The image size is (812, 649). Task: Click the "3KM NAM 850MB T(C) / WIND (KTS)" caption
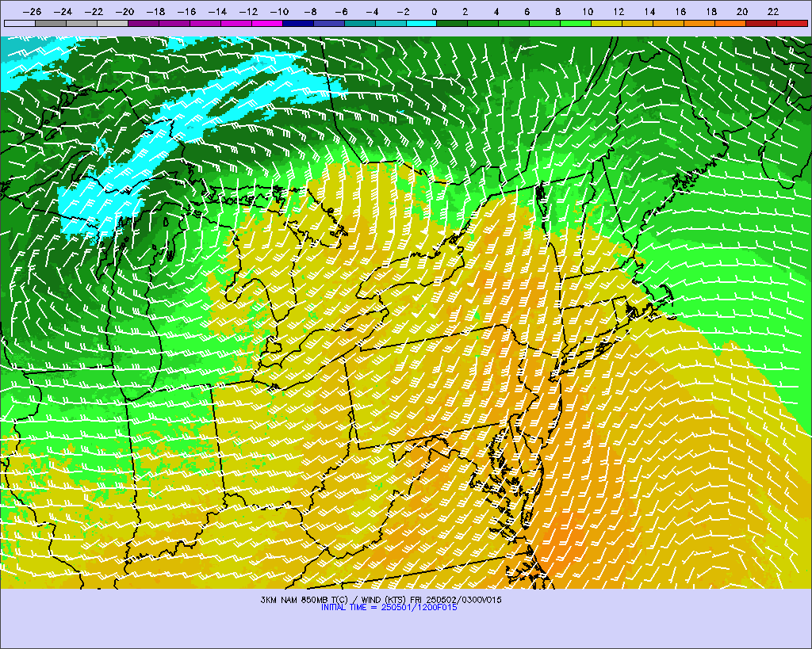coord(334,600)
